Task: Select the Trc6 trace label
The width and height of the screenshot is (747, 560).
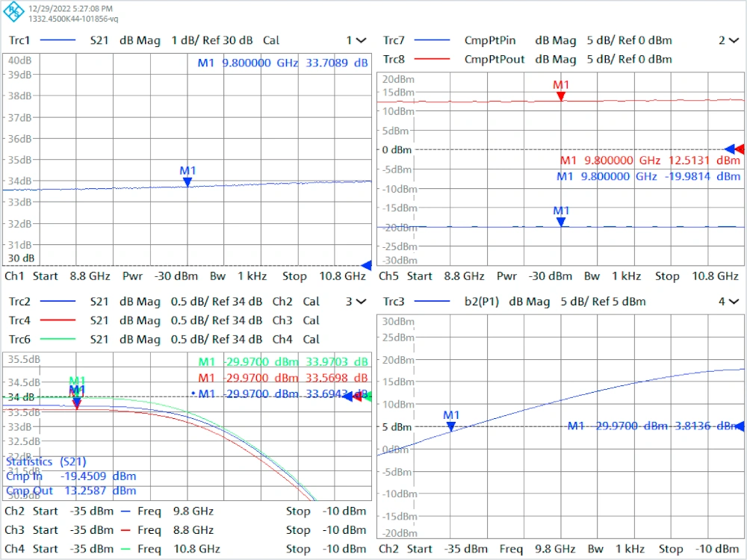Action: tap(19, 340)
